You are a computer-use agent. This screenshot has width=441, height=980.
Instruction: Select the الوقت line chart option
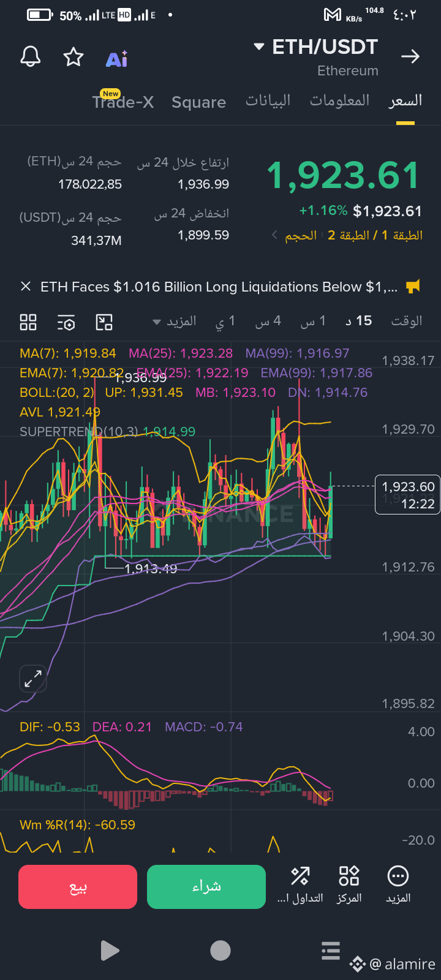tap(407, 321)
